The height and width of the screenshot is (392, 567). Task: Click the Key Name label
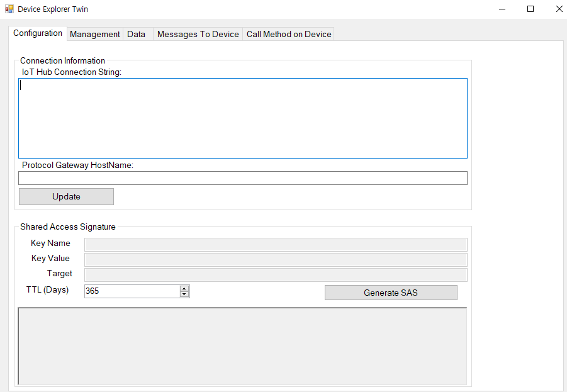(50, 244)
